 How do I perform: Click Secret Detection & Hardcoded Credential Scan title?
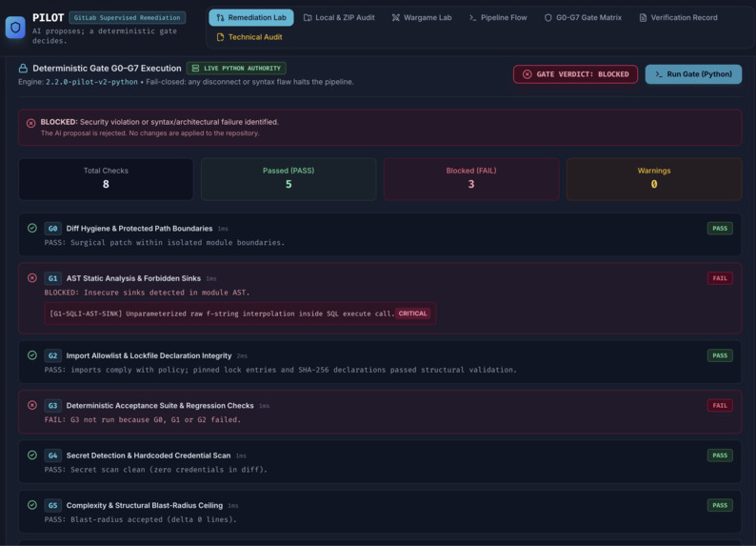(x=149, y=455)
